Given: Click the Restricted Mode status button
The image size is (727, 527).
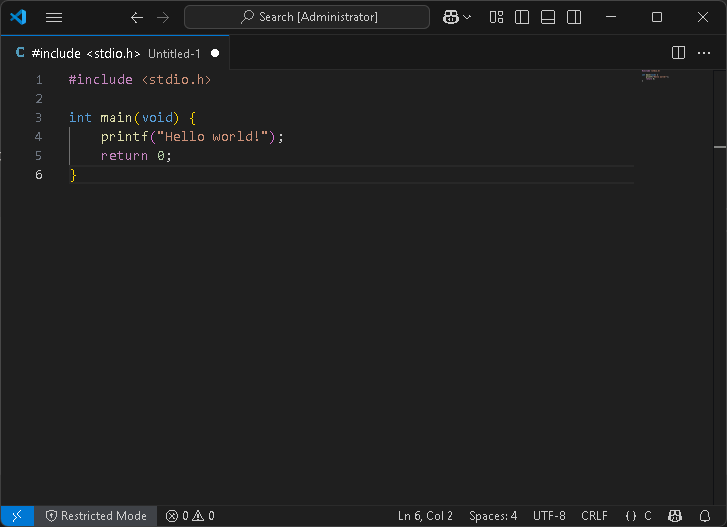Looking at the screenshot, I should click(96, 516).
